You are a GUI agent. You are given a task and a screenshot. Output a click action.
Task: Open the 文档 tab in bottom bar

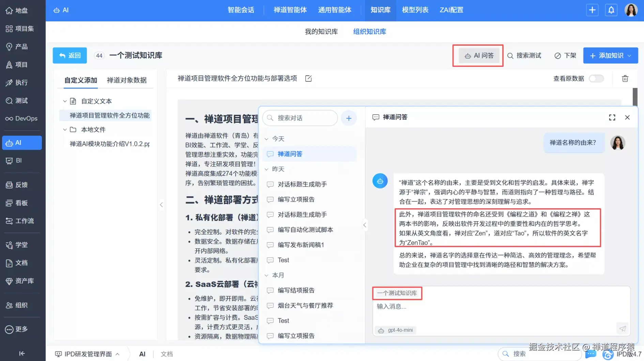[x=167, y=354]
